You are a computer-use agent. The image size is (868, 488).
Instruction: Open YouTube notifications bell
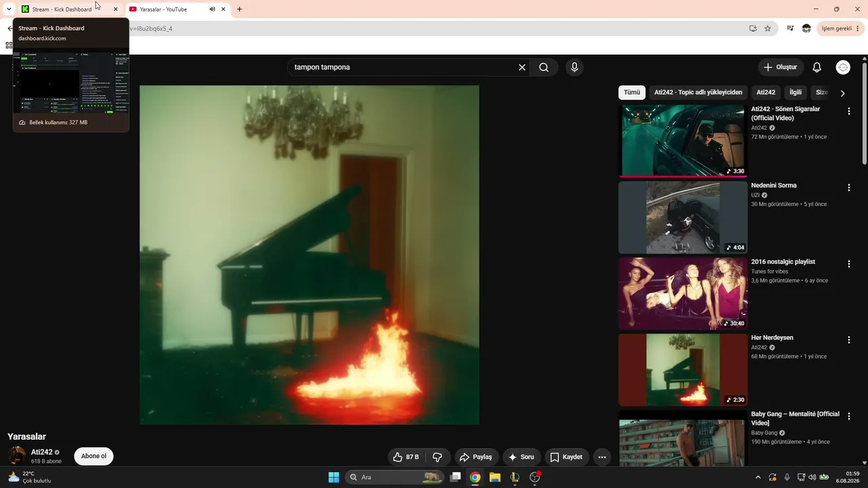[x=817, y=67]
